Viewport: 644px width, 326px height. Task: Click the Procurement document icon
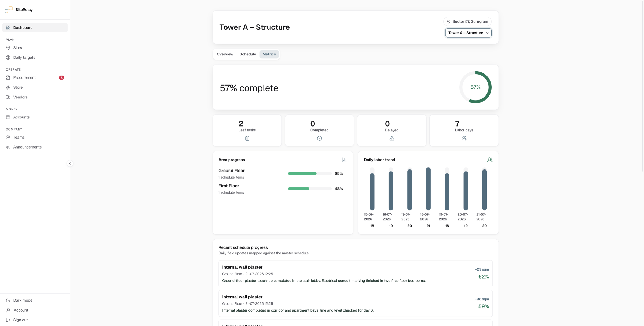(8, 77)
